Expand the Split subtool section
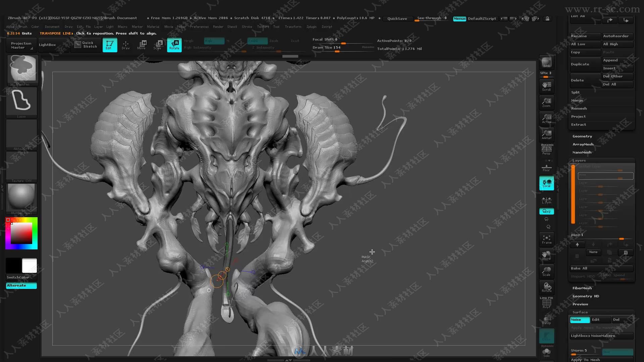644x362 pixels. coord(575,93)
